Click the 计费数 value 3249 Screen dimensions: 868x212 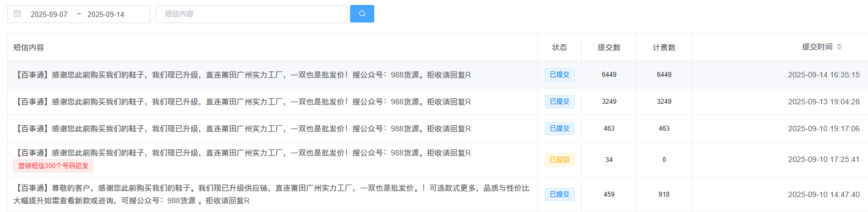point(664,102)
